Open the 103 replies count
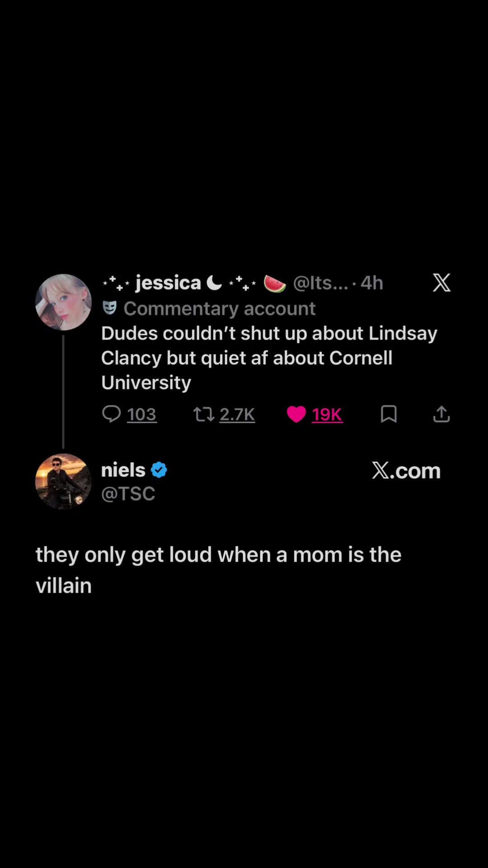 [141, 415]
